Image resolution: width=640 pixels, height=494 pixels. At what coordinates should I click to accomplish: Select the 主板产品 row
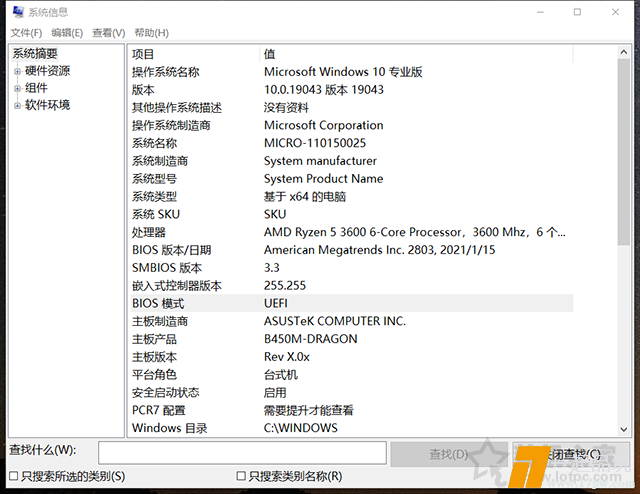click(x=351, y=339)
